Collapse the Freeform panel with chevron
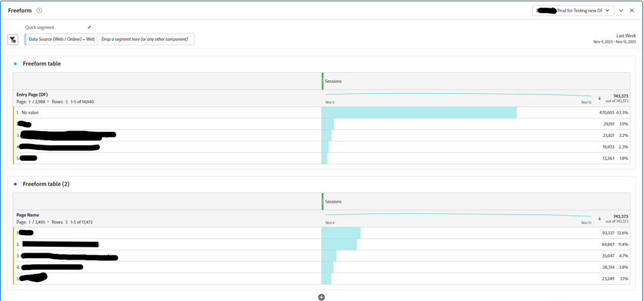This screenshot has height=301, width=644. tap(621, 10)
